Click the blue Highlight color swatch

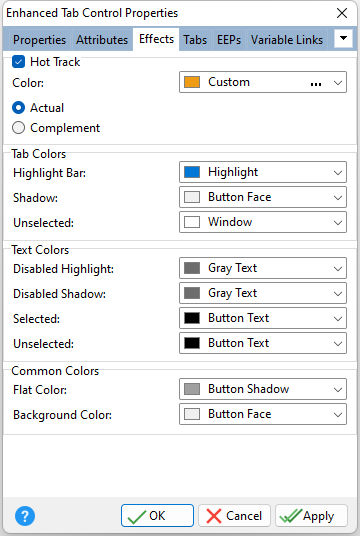coord(192,172)
